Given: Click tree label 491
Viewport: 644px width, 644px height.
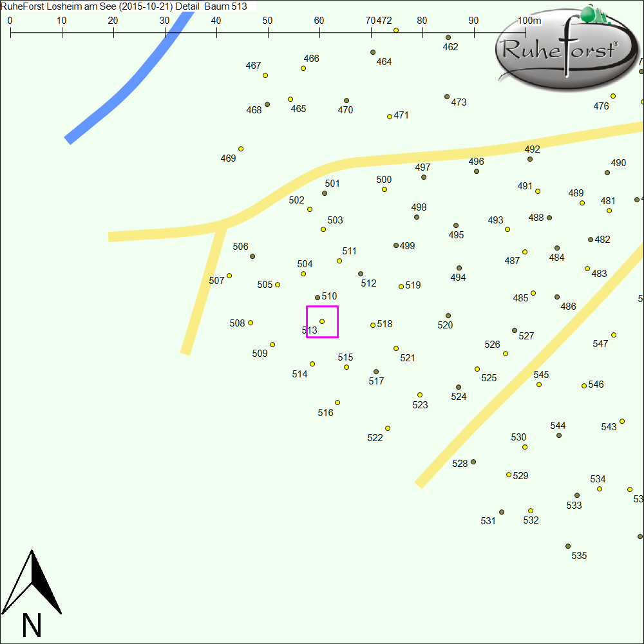Looking at the screenshot, I should 525,187.
